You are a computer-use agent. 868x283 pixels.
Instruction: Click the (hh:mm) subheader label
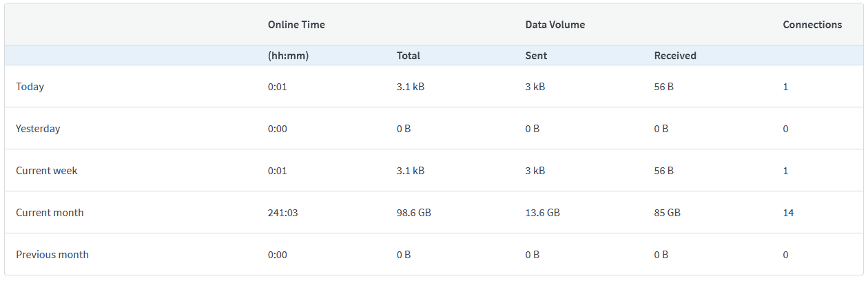pyautogui.click(x=288, y=56)
